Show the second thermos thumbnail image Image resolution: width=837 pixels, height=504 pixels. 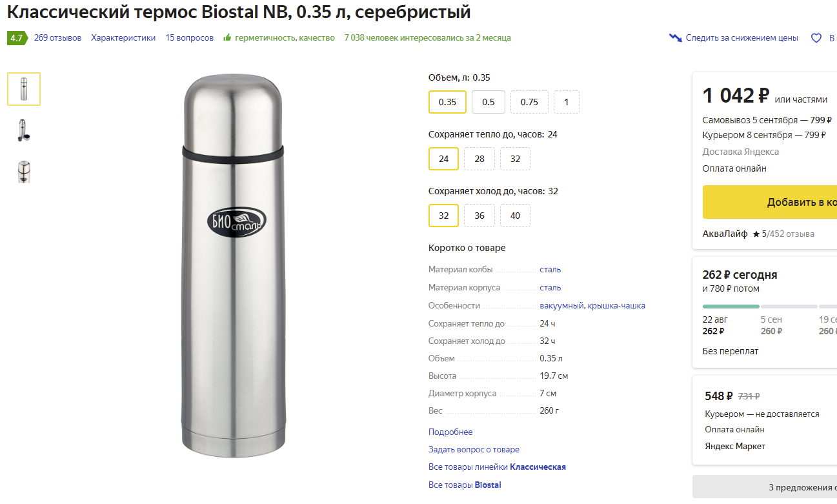24,130
